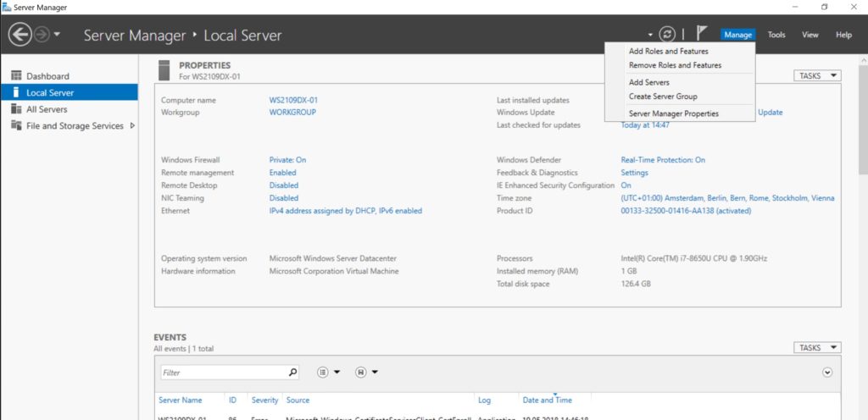868x420 pixels.
Task: Click Real-Time Protection: On link
Action: (x=663, y=160)
